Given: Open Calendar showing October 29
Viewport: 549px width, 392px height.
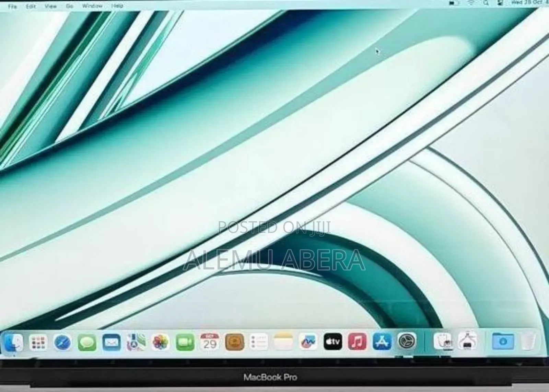Looking at the screenshot, I should point(209,343).
